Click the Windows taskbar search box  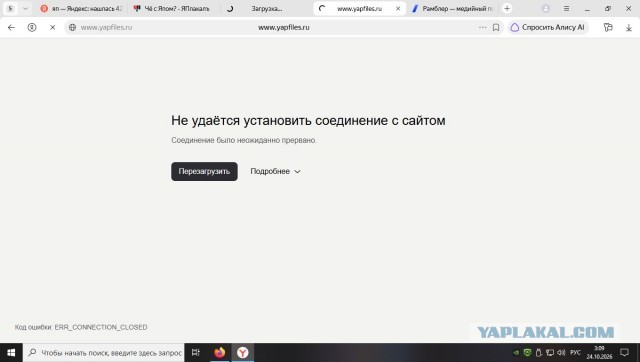click(104, 353)
